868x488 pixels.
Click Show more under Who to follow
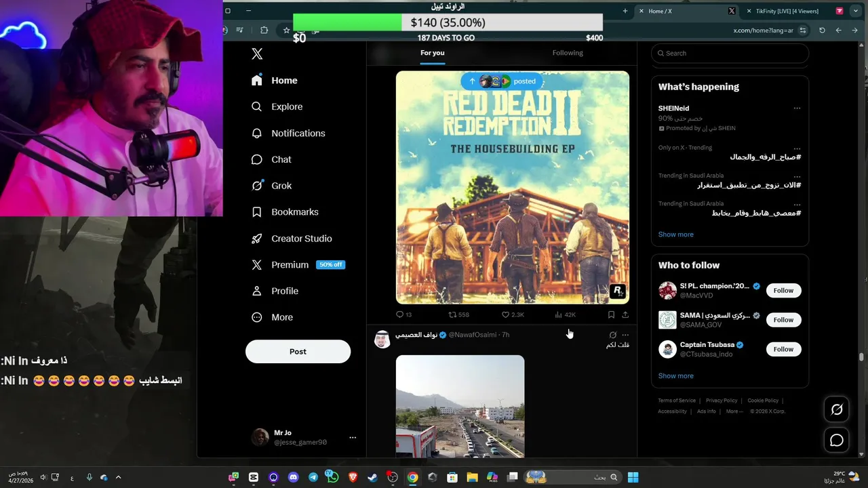[x=675, y=376]
